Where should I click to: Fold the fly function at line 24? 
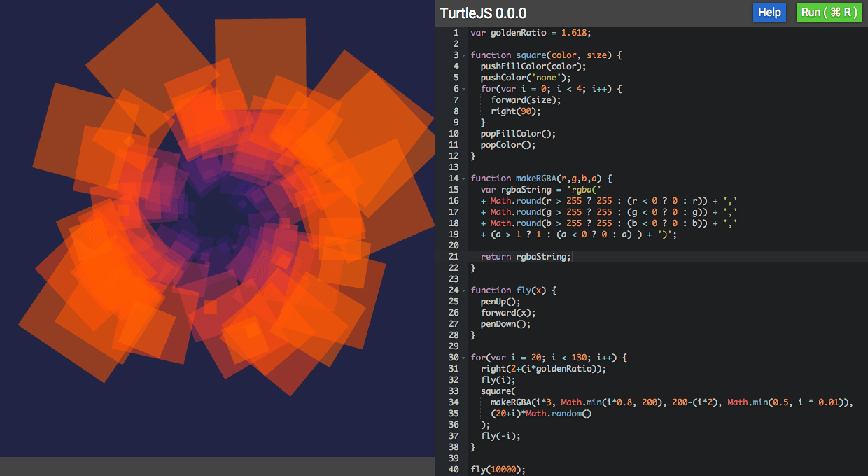(463, 290)
